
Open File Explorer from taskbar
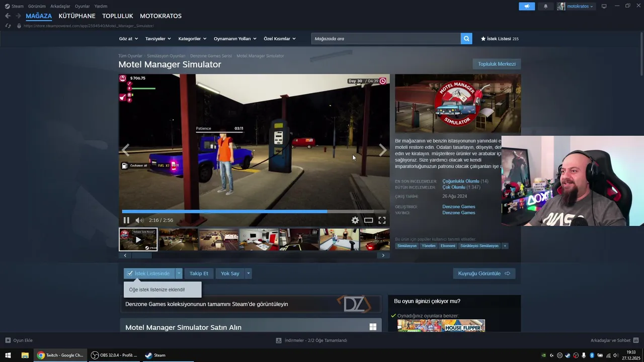click(25, 355)
